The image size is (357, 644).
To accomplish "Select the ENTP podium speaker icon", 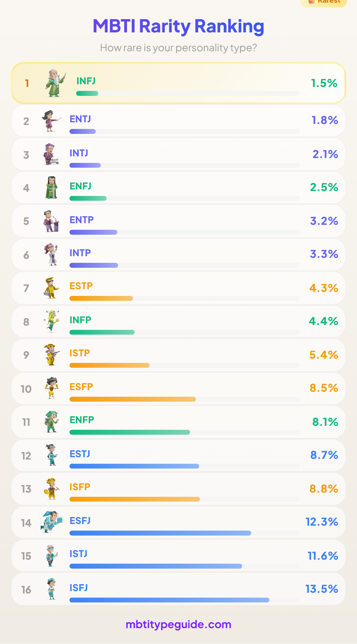I will point(51,221).
